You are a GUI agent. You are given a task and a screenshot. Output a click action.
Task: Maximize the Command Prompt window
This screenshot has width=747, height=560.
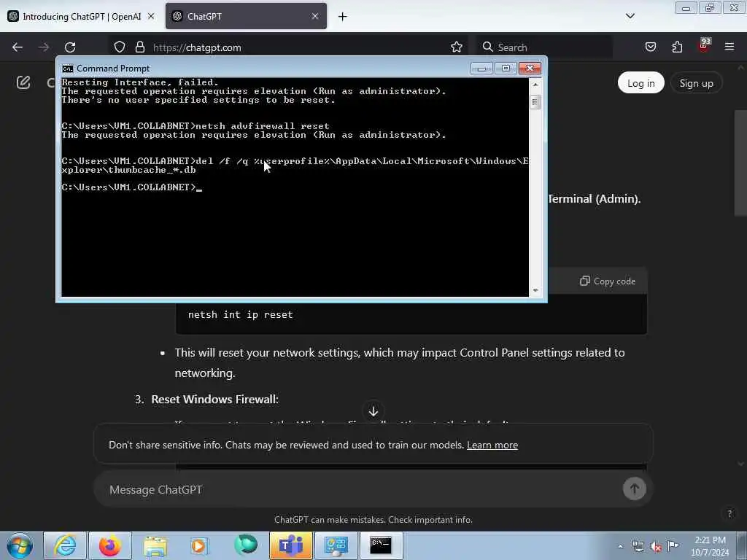tap(506, 69)
